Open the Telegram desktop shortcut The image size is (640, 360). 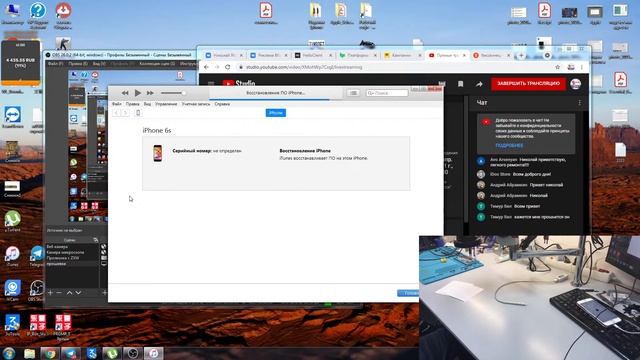(x=37, y=256)
